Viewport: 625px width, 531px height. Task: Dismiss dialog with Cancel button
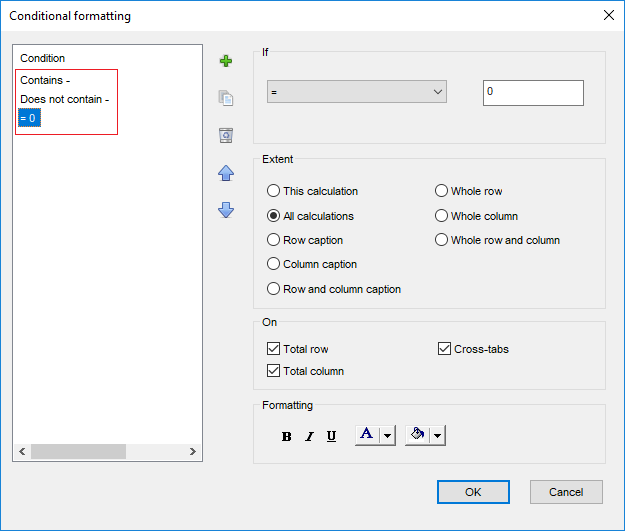pyautogui.click(x=566, y=492)
